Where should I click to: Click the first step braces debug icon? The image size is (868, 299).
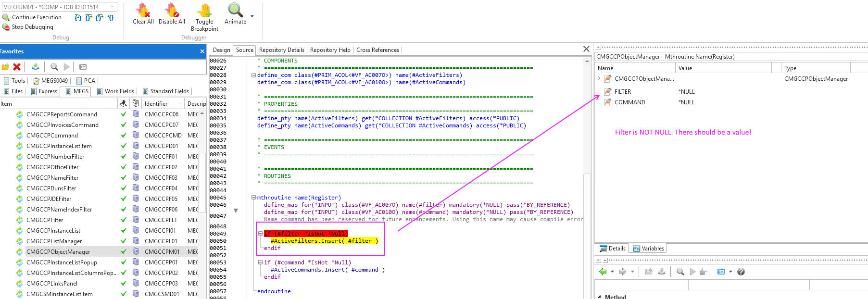pyautogui.click(x=78, y=18)
